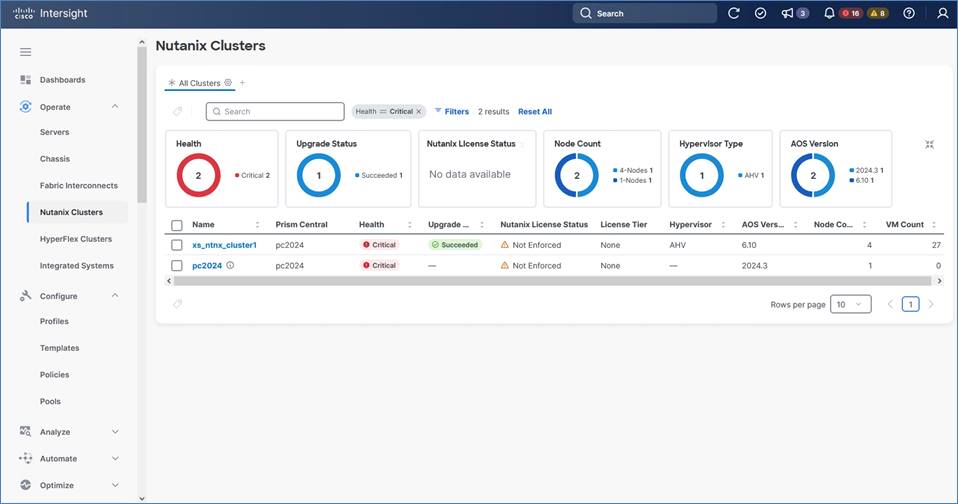Screen dimensions: 958x504
Task: Open Profiles under Configure
Action: pyautogui.click(x=54, y=321)
